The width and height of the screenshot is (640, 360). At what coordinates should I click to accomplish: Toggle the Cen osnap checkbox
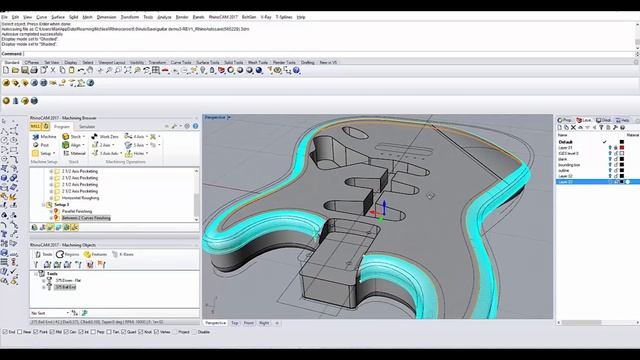(x=66, y=332)
